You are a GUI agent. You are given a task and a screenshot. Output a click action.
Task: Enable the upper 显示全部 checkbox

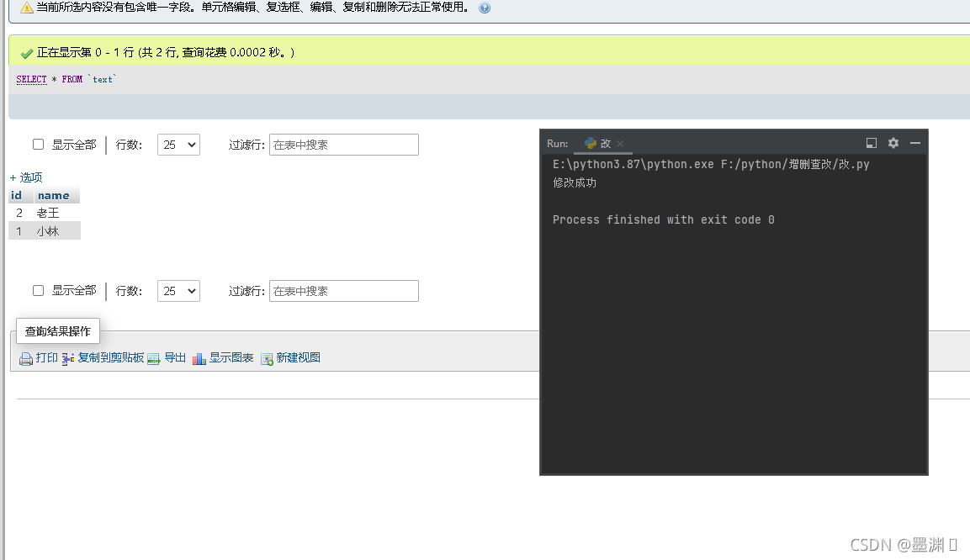coord(39,145)
